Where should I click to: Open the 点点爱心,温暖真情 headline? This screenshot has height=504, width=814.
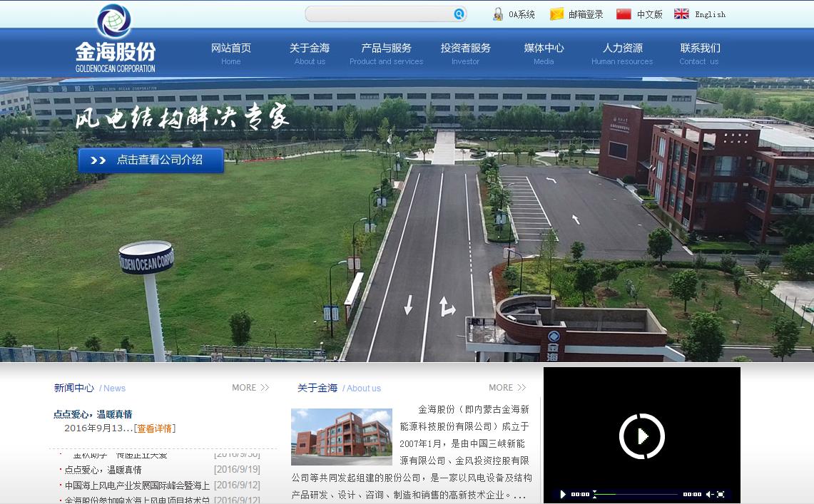tap(93, 413)
